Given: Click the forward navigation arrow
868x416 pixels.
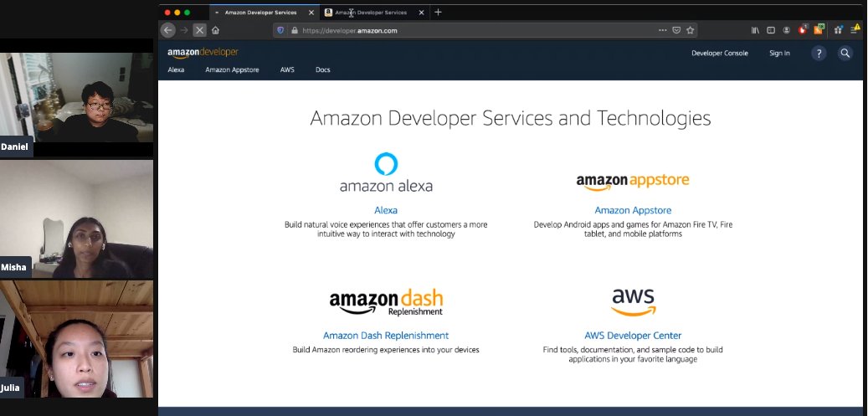Looking at the screenshot, I should [184, 30].
